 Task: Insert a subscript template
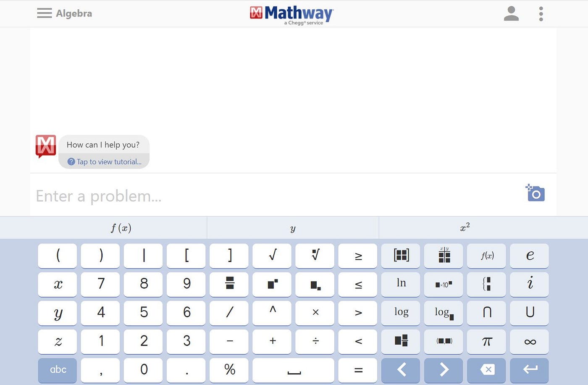pos(315,284)
